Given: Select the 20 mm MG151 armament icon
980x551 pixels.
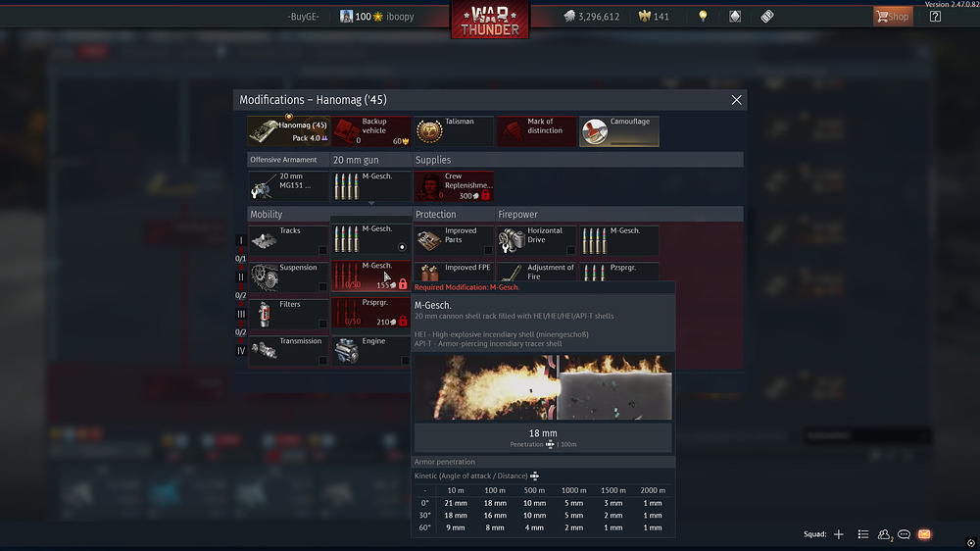Looking at the screenshot, I should [x=263, y=186].
